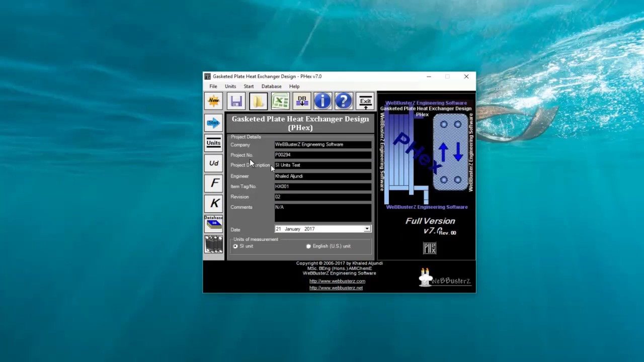Click the Full Version v7.0 text
The width and height of the screenshot is (644, 362).
click(x=430, y=225)
